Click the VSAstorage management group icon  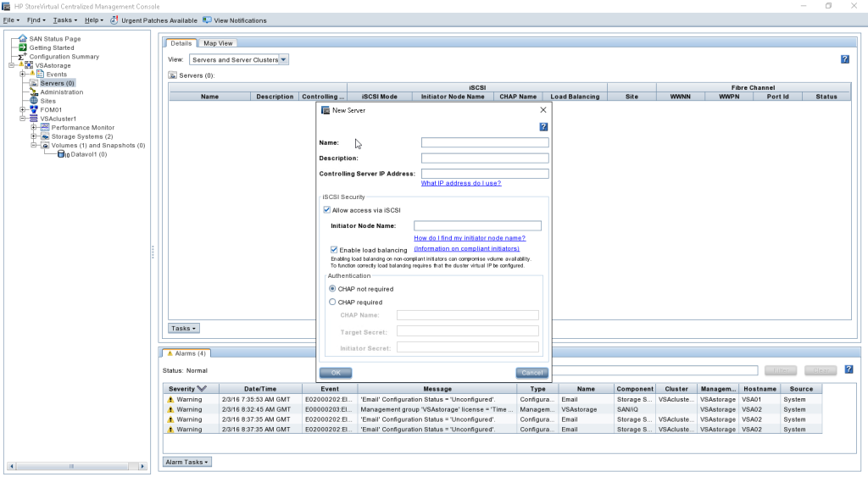point(29,64)
